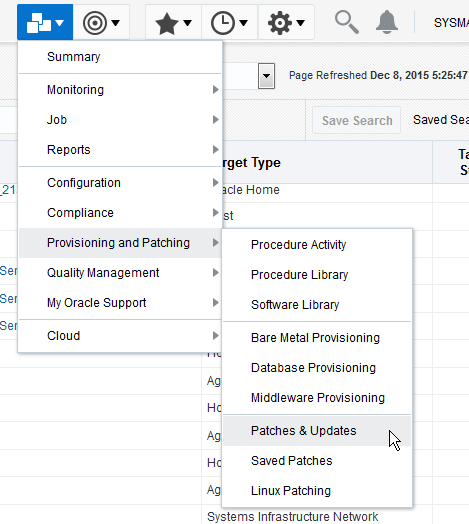Expand the Cloud submenu

tap(120, 336)
